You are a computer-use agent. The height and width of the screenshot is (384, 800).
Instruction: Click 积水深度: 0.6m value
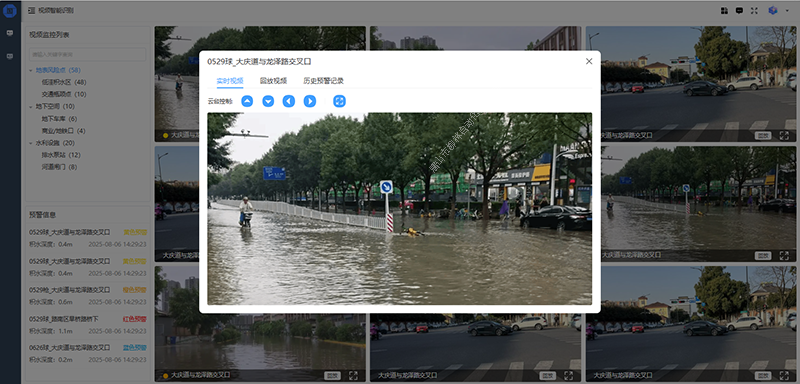click(x=51, y=302)
